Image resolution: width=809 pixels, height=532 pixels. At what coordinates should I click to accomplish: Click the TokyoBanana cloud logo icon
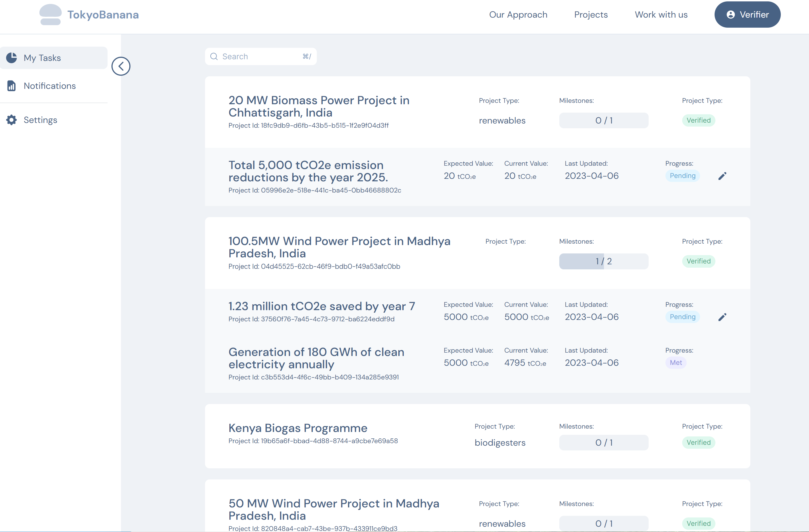pos(50,15)
